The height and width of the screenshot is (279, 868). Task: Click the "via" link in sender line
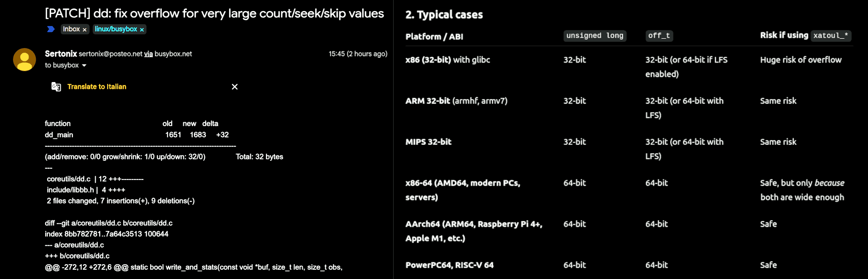[x=148, y=54]
